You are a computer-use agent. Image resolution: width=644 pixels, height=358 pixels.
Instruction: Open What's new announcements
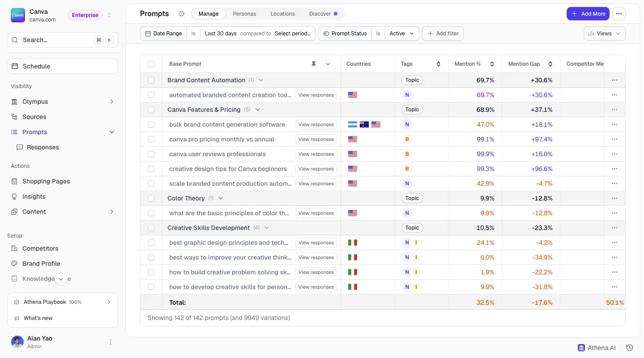click(x=63, y=318)
